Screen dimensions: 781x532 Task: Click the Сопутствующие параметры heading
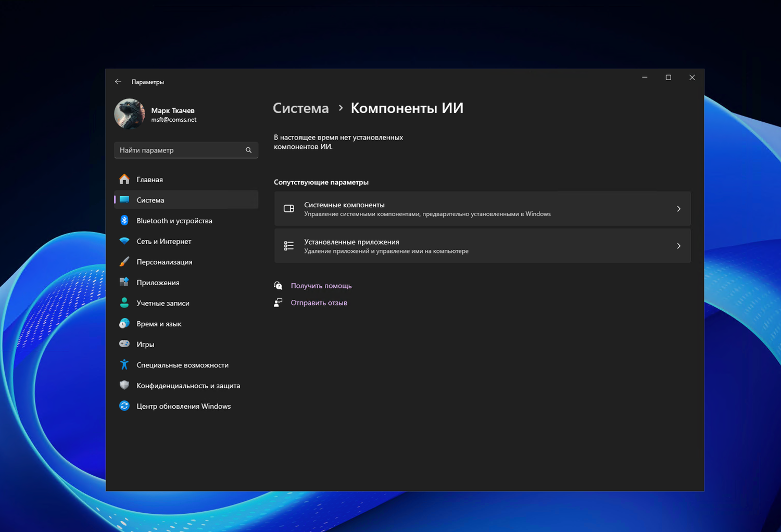[321, 182]
